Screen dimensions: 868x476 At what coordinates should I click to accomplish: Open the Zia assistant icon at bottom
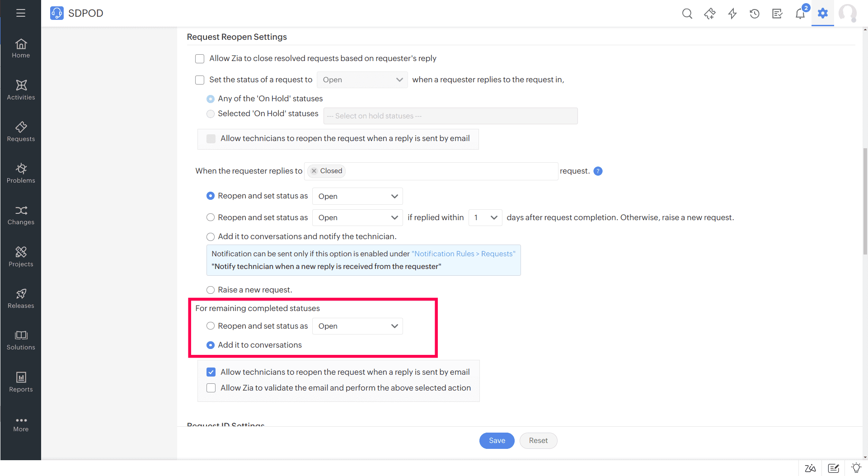(x=810, y=468)
